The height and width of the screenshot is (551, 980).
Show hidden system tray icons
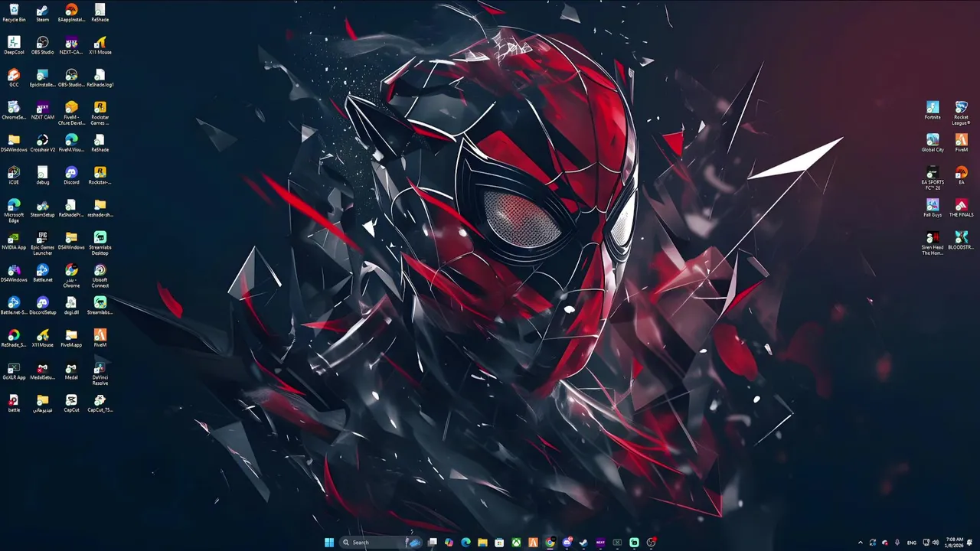pos(860,543)
